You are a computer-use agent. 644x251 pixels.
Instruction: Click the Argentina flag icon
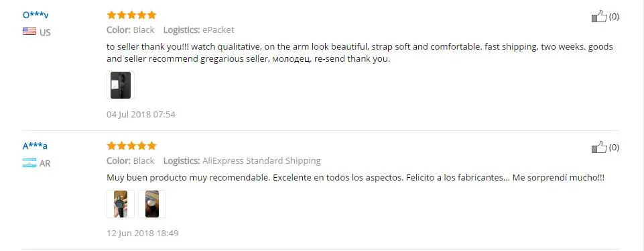(29, 163)
